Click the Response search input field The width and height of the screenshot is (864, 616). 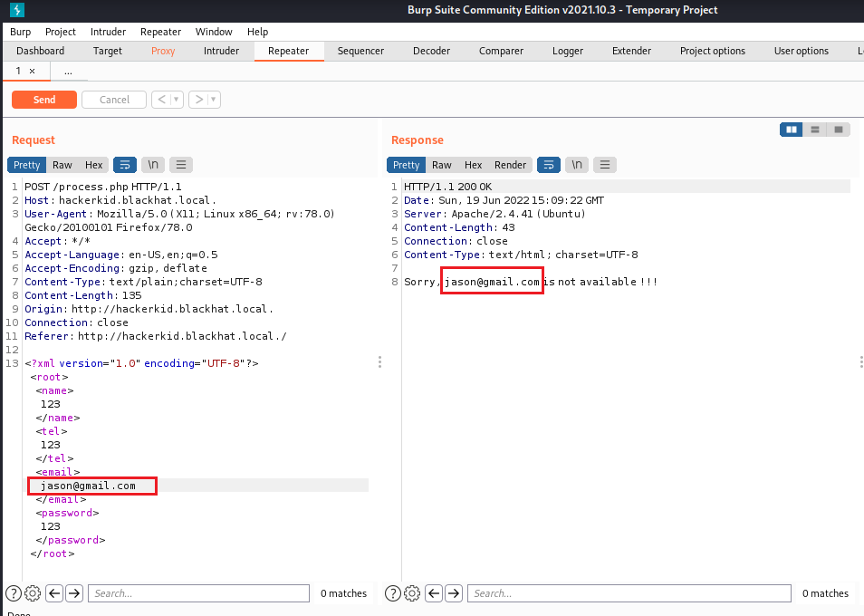(629, 593)
